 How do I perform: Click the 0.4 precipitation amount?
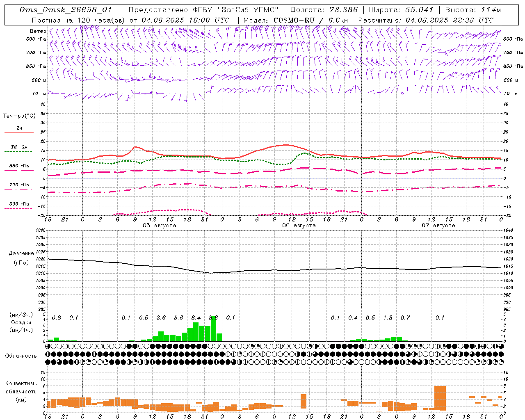(353, 317)
